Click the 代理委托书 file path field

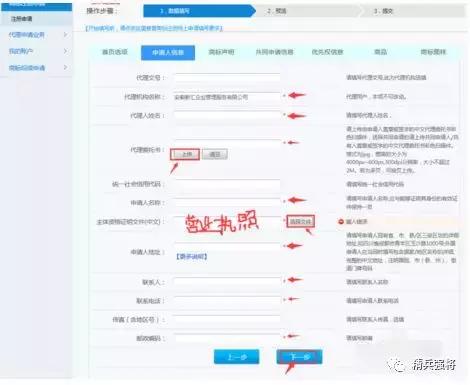click(227, 143)
